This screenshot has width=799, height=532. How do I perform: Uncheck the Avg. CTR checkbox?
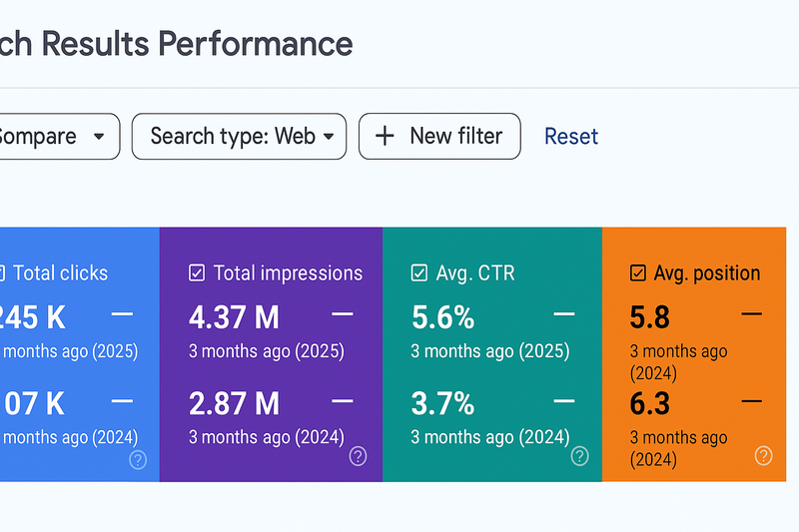[x=419, y=272]
